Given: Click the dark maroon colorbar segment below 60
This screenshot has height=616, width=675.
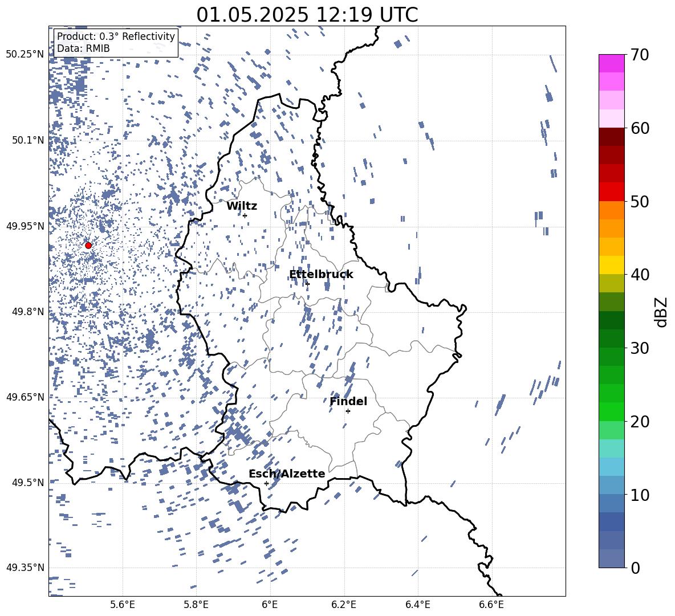Looking at the screenshot, I should tap(611, 137).
